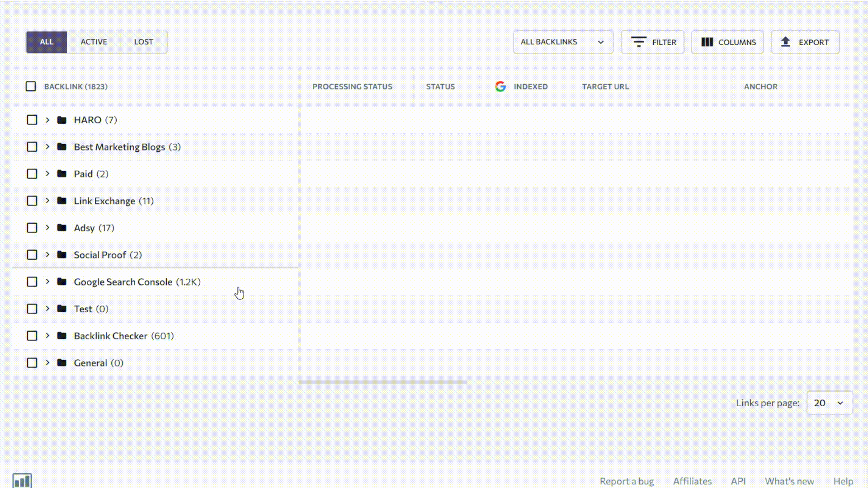Select all backlinks with header checkbox
Viewport: 868px width, 488px height.
pos(31,86)
